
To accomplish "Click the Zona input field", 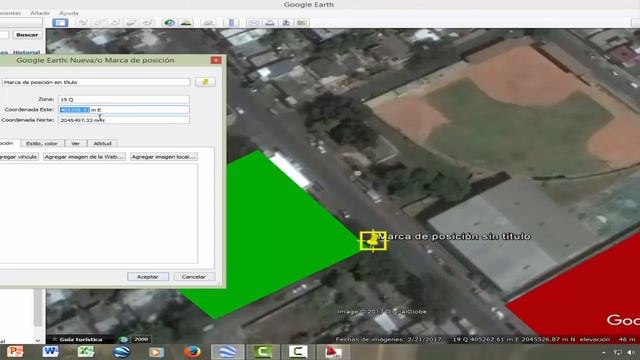I will [x=124, y=99].
